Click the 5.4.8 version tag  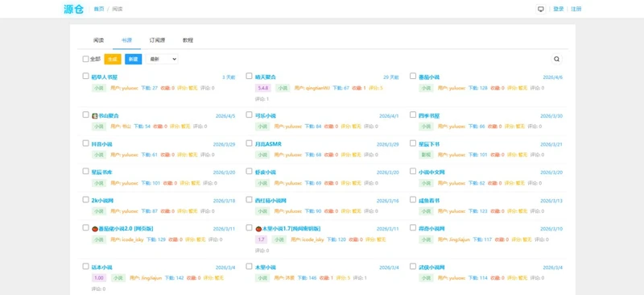pos(262,88)
